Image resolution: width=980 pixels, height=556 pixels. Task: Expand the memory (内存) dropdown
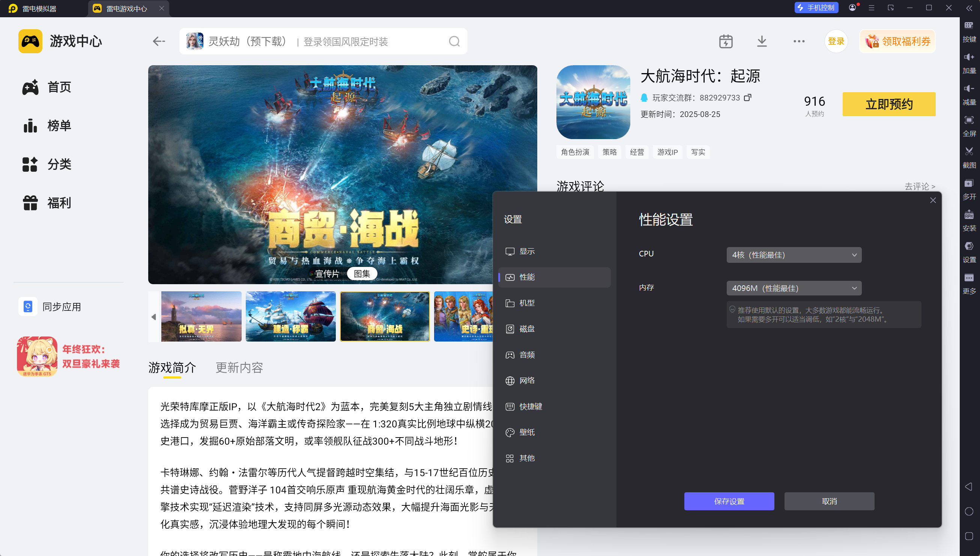tap(794, 288)
